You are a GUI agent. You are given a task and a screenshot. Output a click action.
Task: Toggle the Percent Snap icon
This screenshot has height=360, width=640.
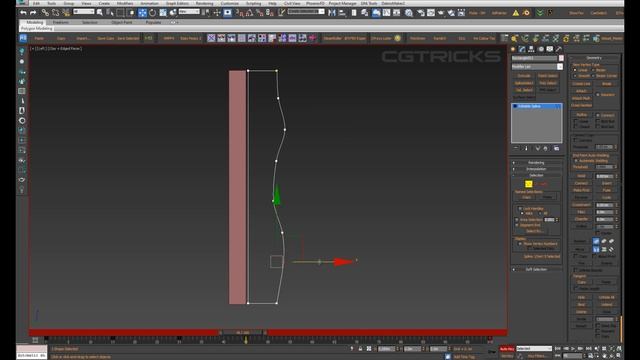pos(260,13)
